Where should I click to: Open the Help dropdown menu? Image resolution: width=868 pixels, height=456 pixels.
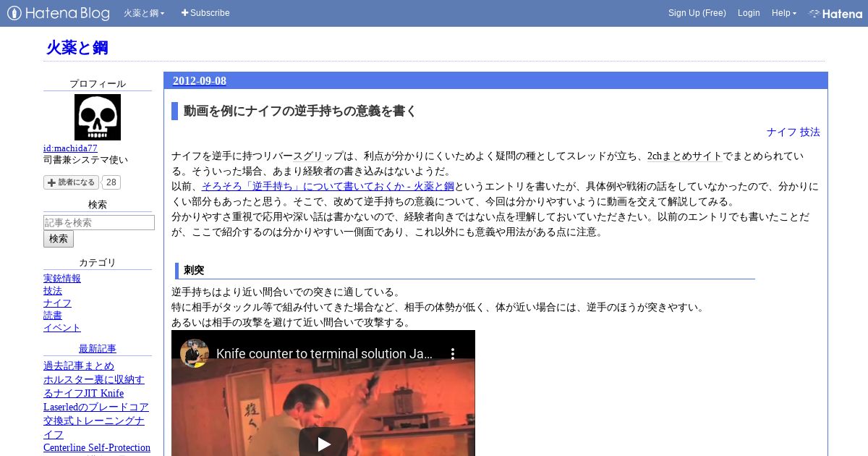click(x=784, y=13)
